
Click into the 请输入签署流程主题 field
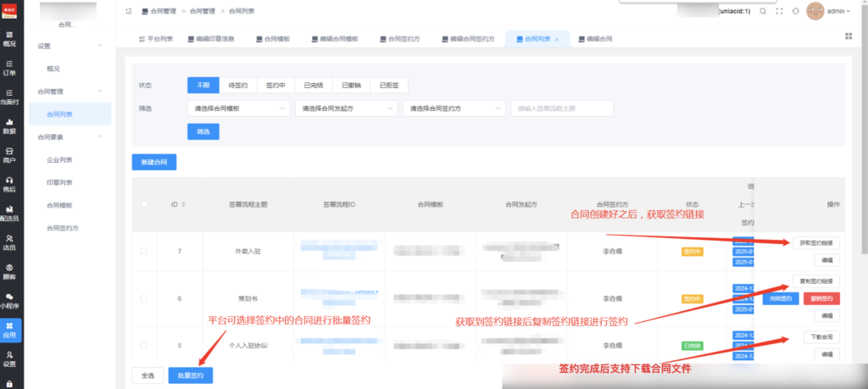pos(562,108)
